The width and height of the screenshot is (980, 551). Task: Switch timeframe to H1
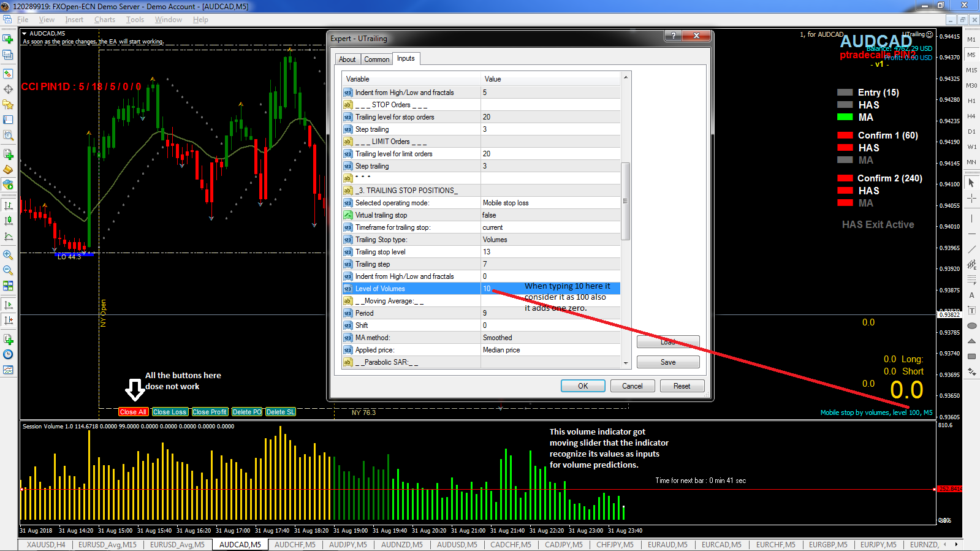point(971,101)
